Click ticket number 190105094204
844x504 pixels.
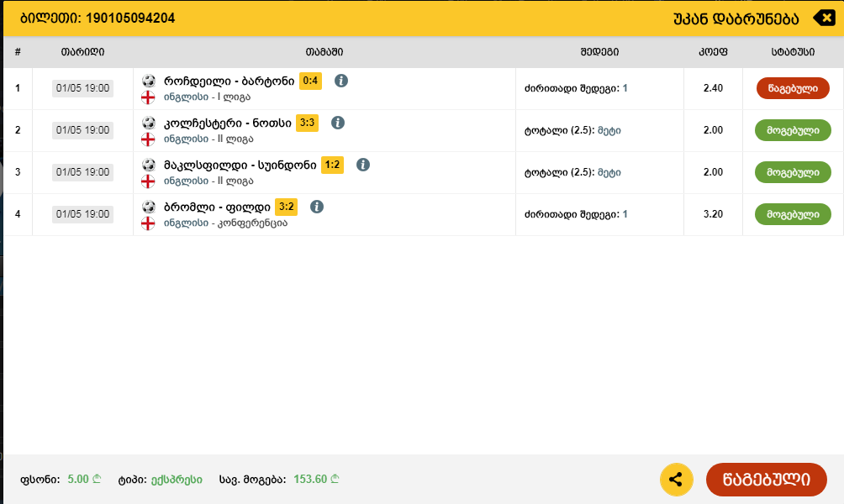click(130, 18)
